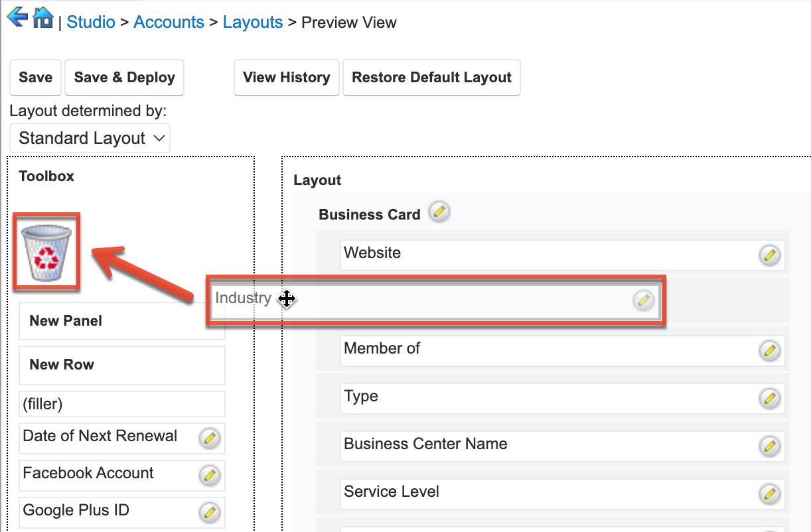The height and width of the screenshot is (532, 811).
Task: Click the home icon in breadcrumb
Action: 43,17
